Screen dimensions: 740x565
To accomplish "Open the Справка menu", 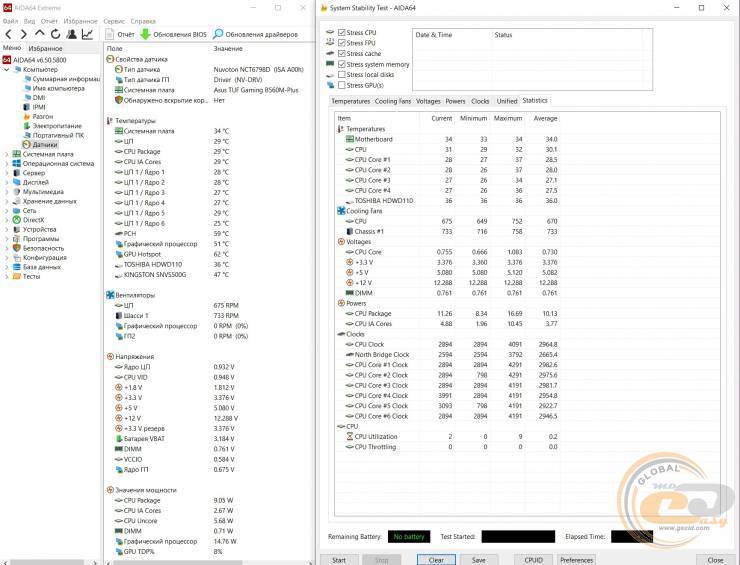I will click(143, 21).
